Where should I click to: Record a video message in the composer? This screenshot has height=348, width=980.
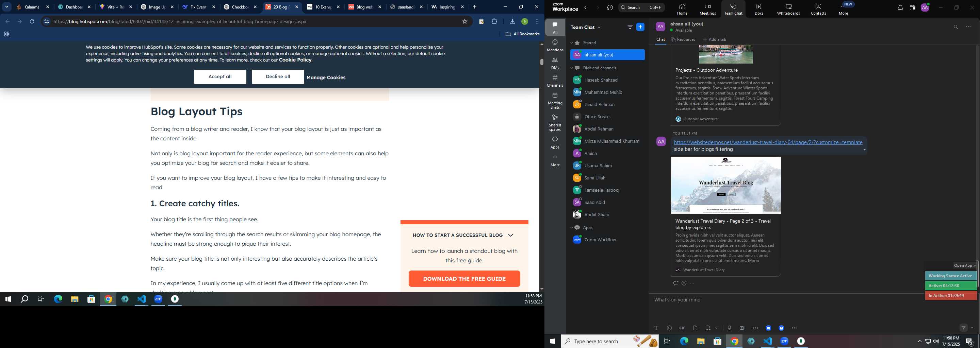[x=742, y=328]
